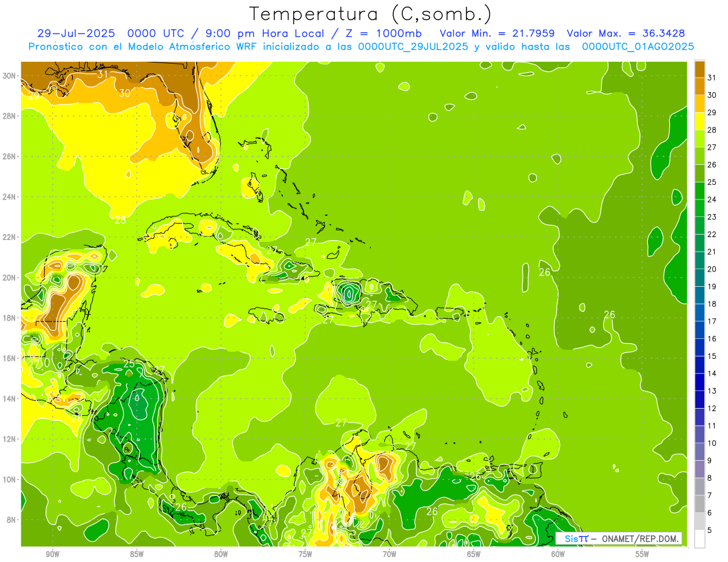Click the '25' contour label over Honduras coast
Screen dimensions: 728x562
pos(129,364)
